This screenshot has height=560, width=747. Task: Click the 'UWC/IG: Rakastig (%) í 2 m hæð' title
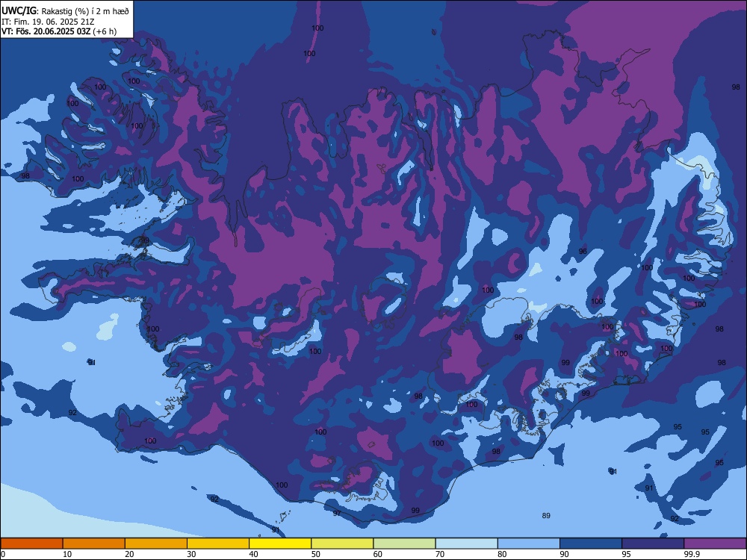coord(65,10)
